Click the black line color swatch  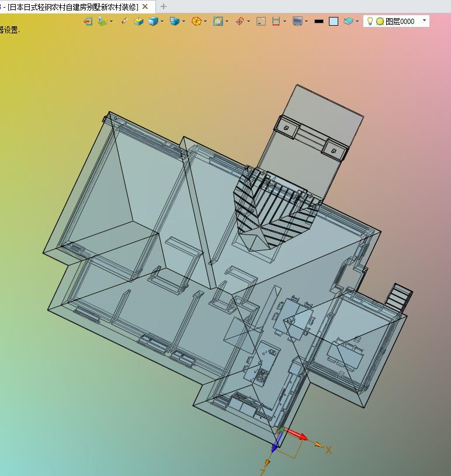tap(319, 21)
